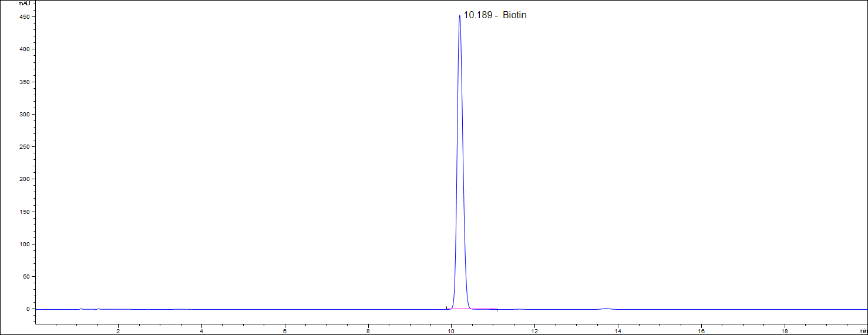
Task: Click the small bump near 13.7 minutes
Action: tap(607, 308)
